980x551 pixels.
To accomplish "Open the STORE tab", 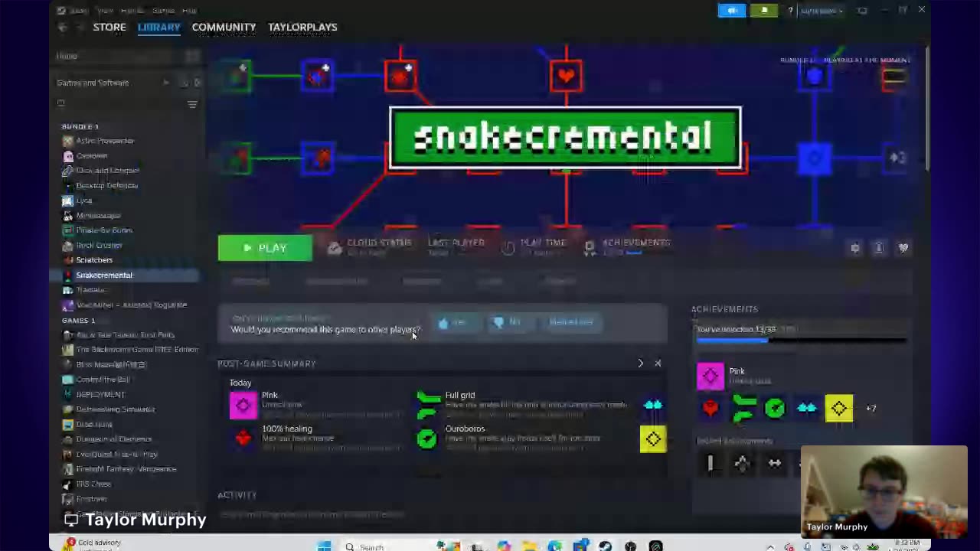I will pyautogui.click(x=109, y=27).
